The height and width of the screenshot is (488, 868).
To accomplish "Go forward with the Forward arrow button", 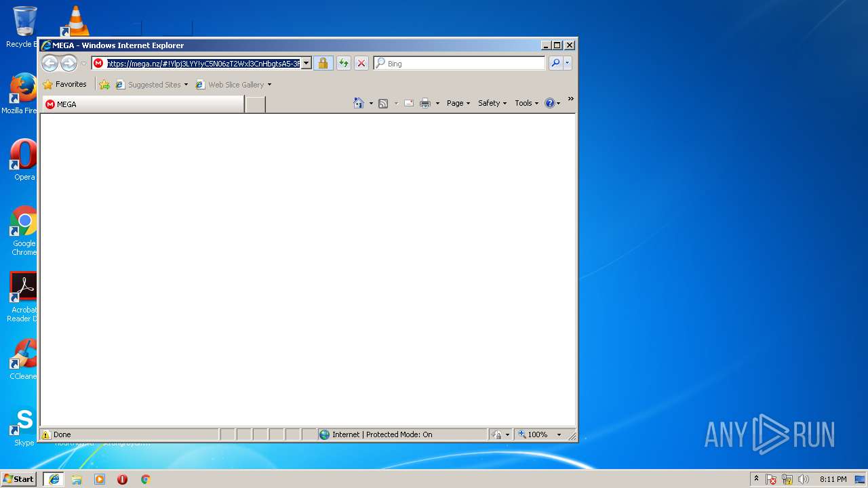I will (x=68, y=63).
